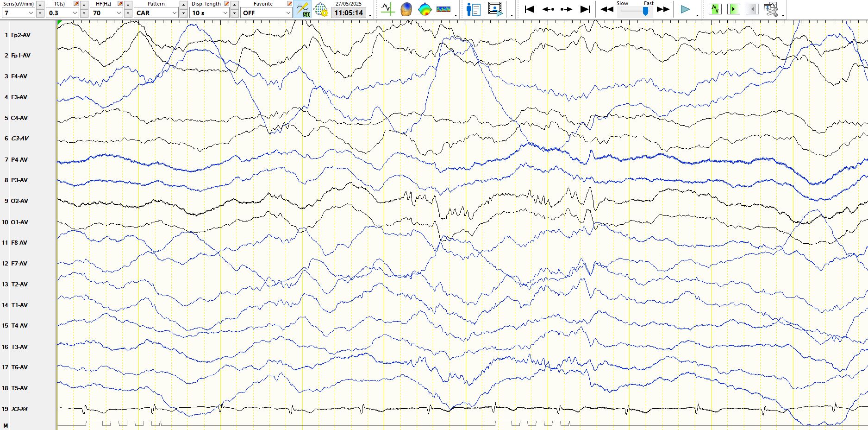Decrease HF(Hz) with the down stepper
This screenshot has width=868, height=430.
coord(128,13)
